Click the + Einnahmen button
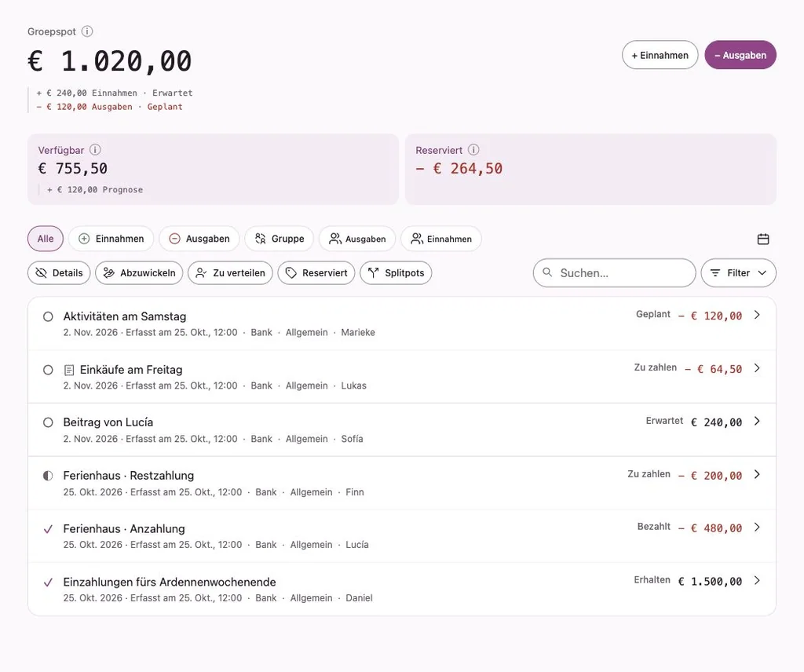Image resolution: width=804 pixels, height=672 pixels. [660, 55]
